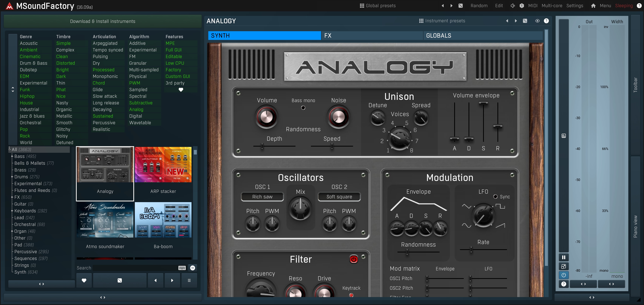Image resolution: width=644 pixels, height=305 pixels.
Task: Toggle filter Keytrack indicator
Action: pyautogui.click(x=351, y=295)
